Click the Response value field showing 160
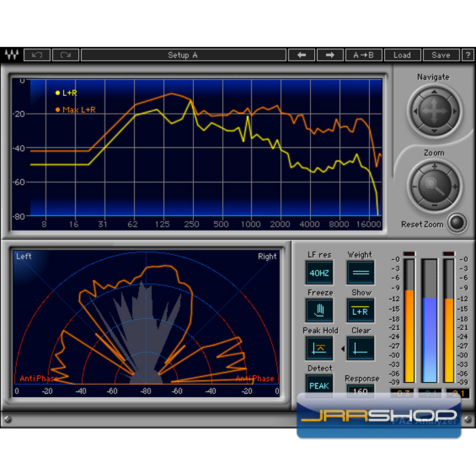 click(360, 391)
